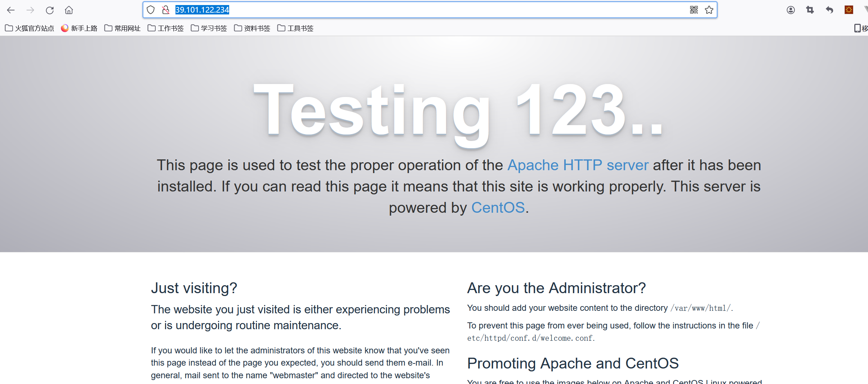Viewport: 868px width, 384px height.
Task: Go back to the previous page
Action: tap(11, 10)
